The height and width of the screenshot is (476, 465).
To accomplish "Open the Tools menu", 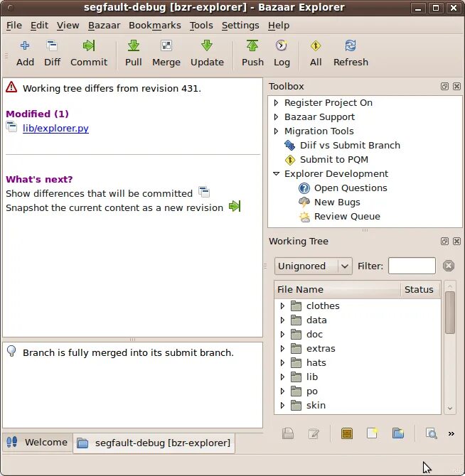I will point(201,25).
